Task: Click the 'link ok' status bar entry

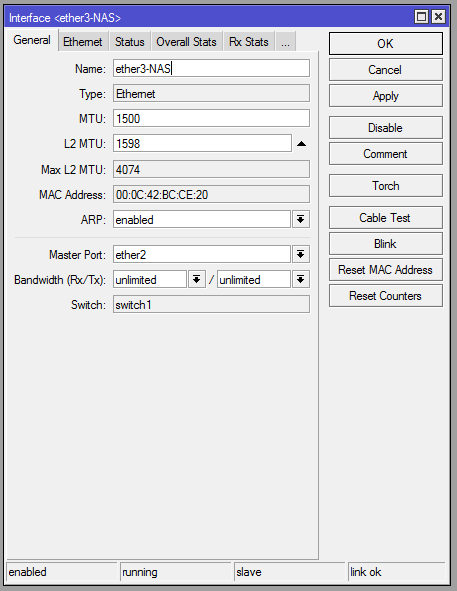Action: (x=397, y=572)
